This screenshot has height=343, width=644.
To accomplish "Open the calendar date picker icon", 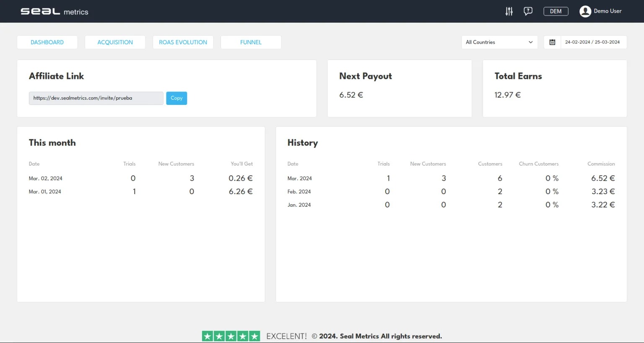I will [552, 42].
